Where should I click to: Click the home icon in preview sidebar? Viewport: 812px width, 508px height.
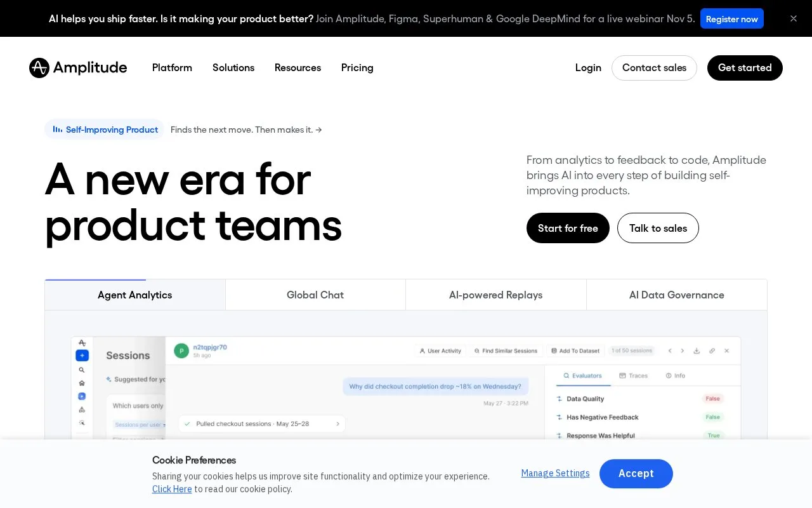point(82,383)
